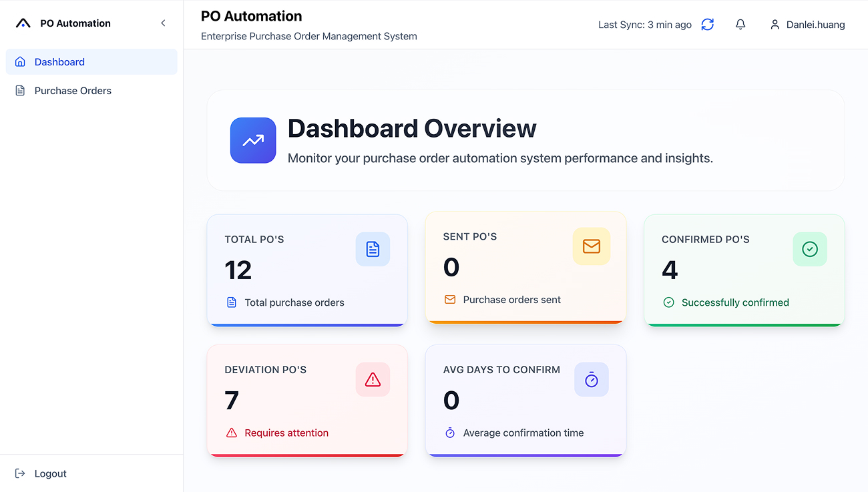Click the Dashboard home icon in the sidebar
This screenshot has height=492, width=868.
click(x=20, y=61)
